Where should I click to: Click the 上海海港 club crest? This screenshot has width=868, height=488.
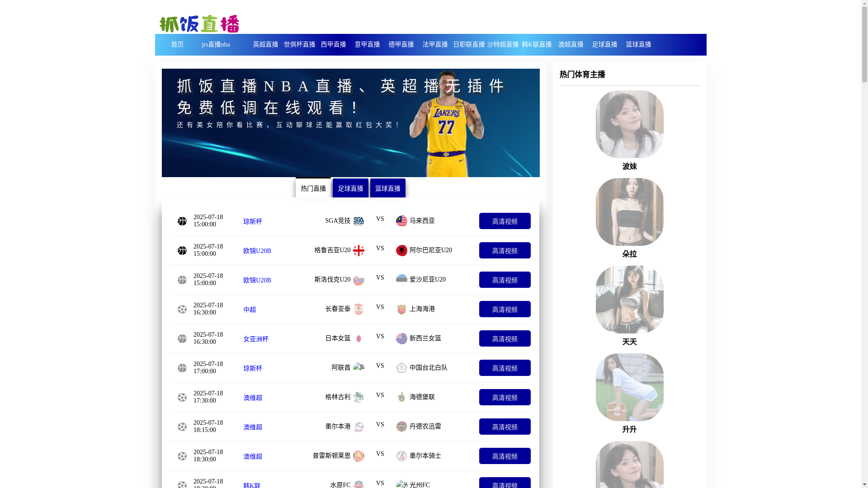pyautogui.click(x=401, y=309)
